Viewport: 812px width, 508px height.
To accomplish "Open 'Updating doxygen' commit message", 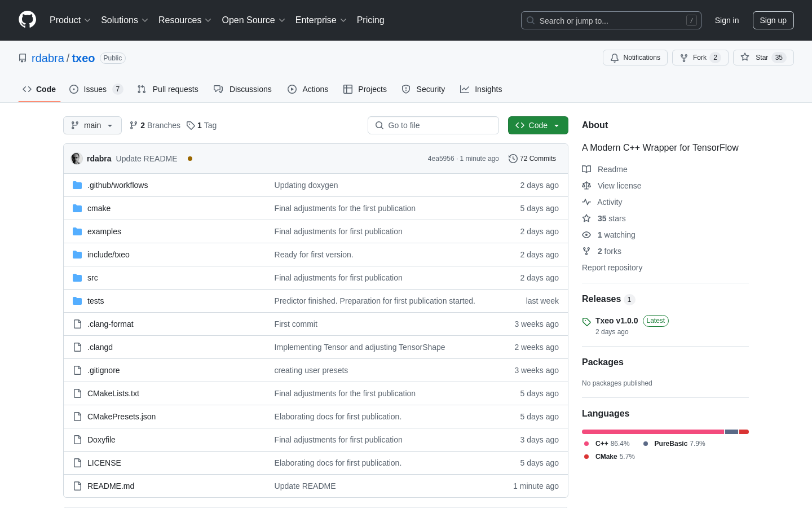I will tap(306, 185).
